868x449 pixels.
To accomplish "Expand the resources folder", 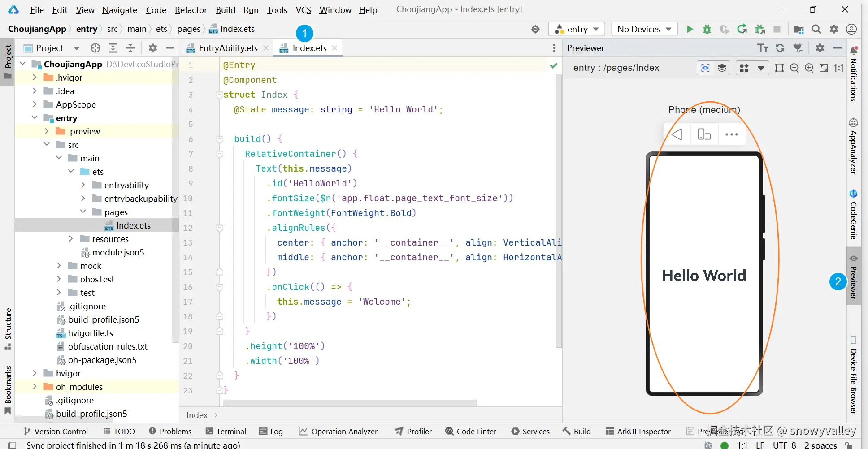I will click(x=71, y=239).
